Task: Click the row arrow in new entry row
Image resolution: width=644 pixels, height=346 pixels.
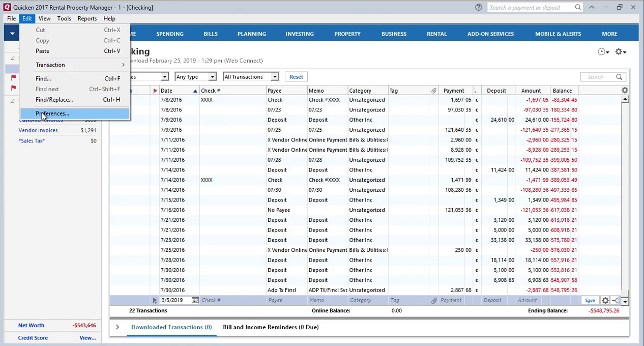Action: tap(155, 300)
